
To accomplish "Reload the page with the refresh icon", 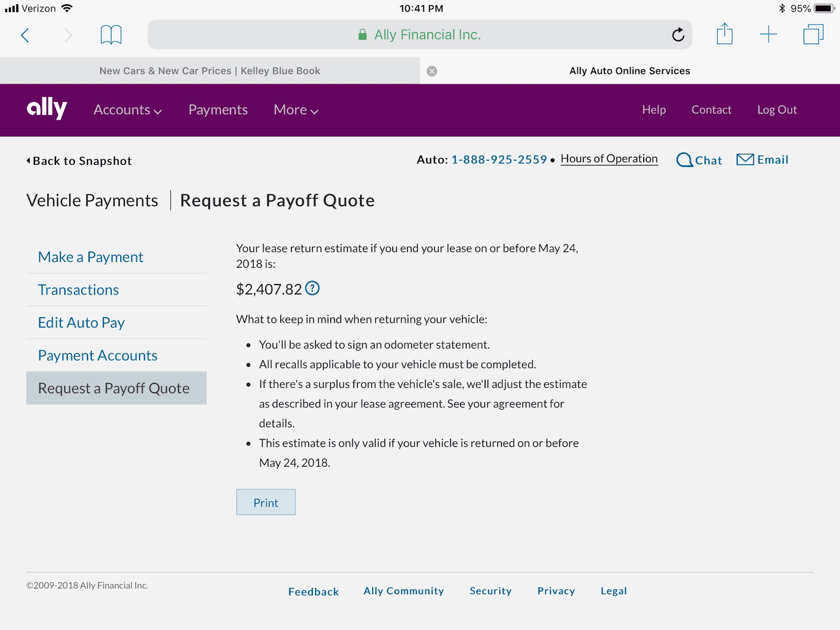I will point(678,35).
